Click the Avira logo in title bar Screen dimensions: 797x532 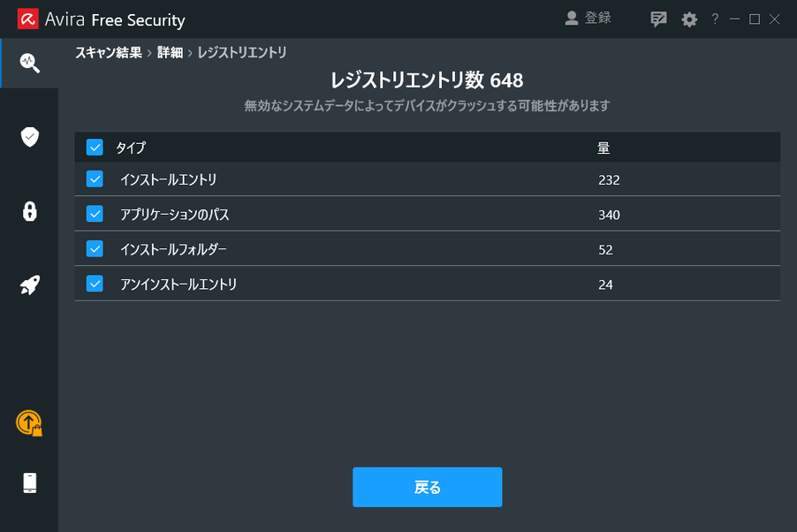pos(28,19)
